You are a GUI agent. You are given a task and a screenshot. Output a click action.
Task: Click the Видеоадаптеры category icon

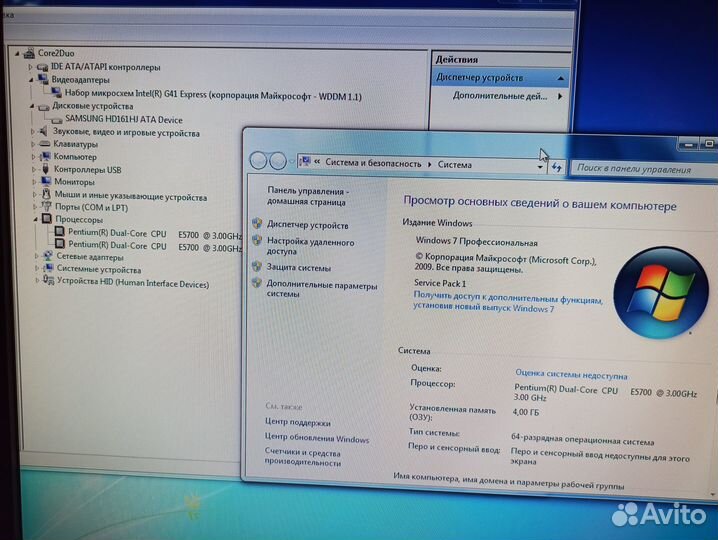click(x=43, y=79)
